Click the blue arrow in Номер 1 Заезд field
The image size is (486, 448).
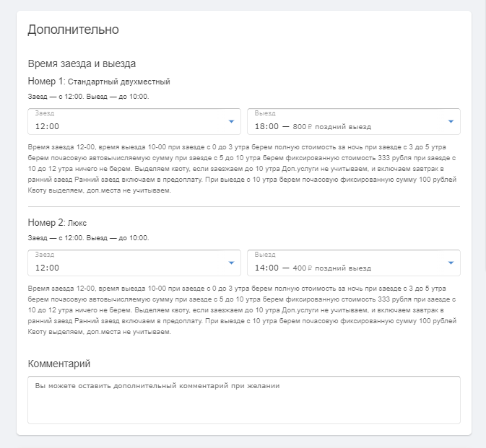(231, 121)
